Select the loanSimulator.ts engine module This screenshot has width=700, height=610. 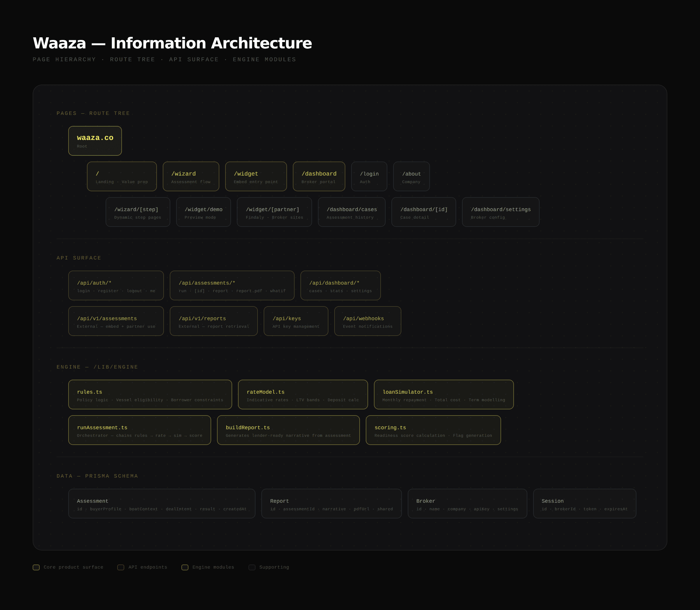tap(443, 395)
